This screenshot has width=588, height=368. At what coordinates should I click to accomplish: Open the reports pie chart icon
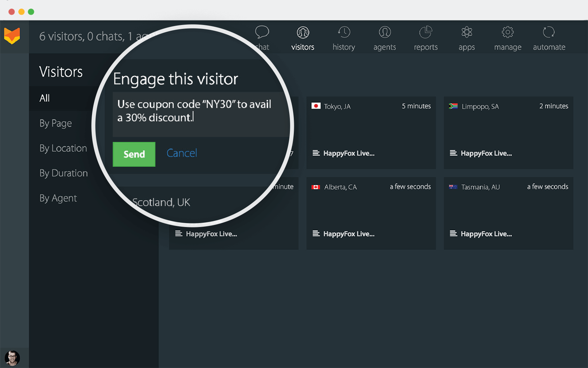point(426,32)
